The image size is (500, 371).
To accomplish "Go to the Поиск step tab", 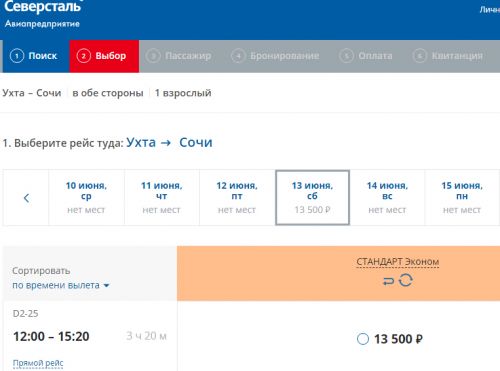I will click(35, 56).
